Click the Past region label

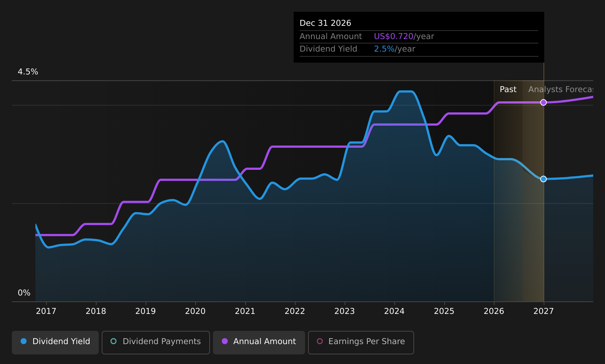508,90
